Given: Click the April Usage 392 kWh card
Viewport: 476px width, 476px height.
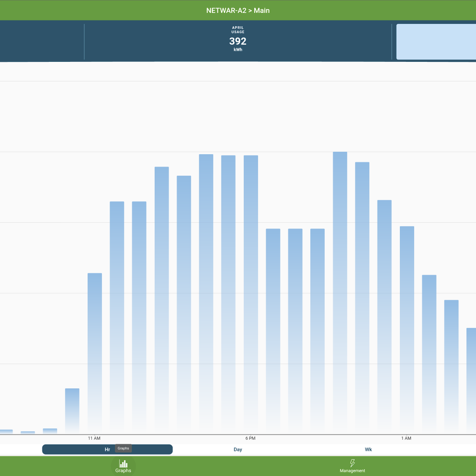Looking at the screenshot, I should coord(238,41).
